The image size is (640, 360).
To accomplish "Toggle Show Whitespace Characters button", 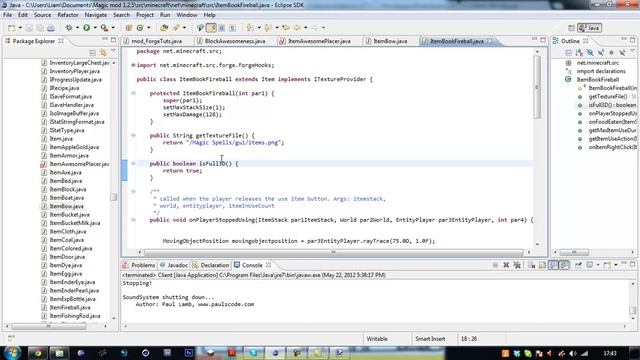I will point(232,28).
